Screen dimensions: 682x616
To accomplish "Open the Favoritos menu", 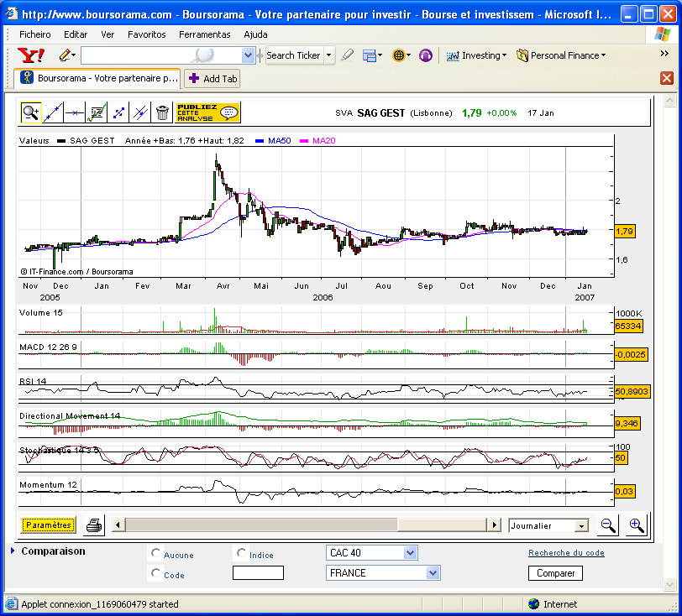I will coord(146,34).
